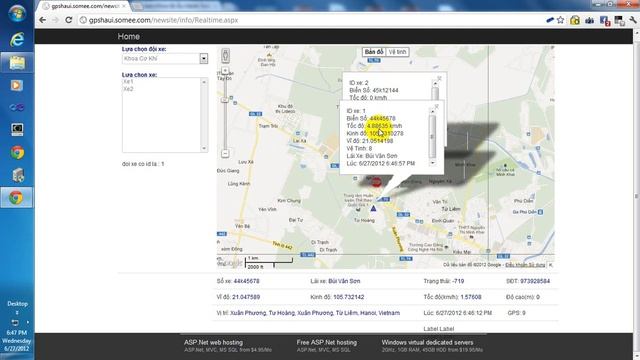Close the ID xe 1 info popup
This screenshot has height=360, width=640.
(x=436, y=106)
